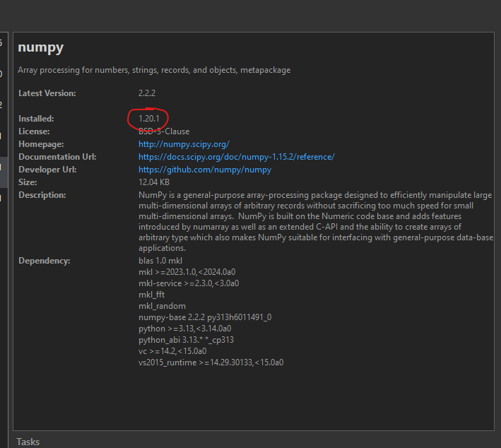This screenshot has width=501, height=448.
Task: Click the 'Size:' label
Action: click(28, 182)
